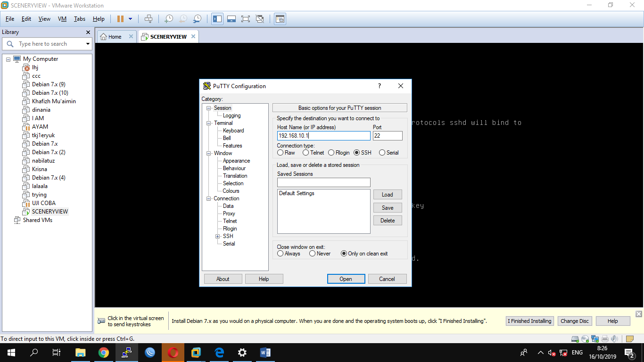Click the Load session button
This screenshot has height=362, width=644.
point(388,195)
